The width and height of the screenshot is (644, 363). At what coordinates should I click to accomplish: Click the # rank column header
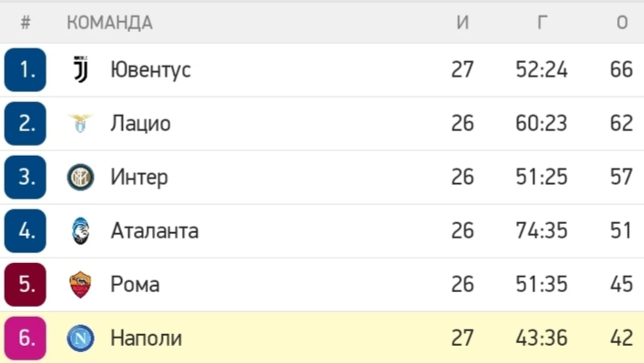(x=26, y=23)
